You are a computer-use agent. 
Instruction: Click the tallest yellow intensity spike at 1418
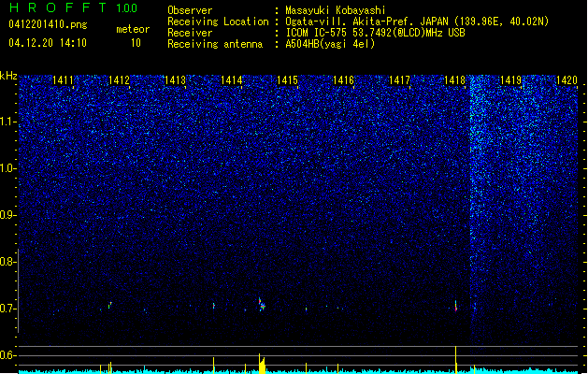455,360
